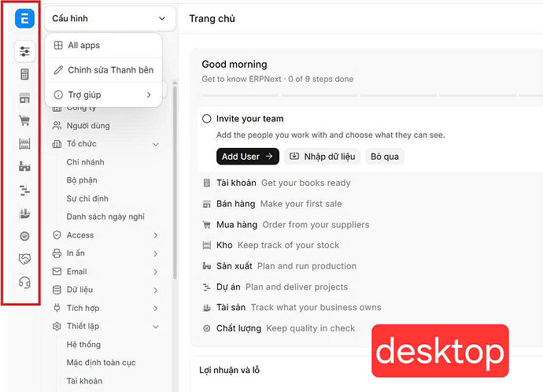Click the In ấn printer icon

tap(57, 253)
